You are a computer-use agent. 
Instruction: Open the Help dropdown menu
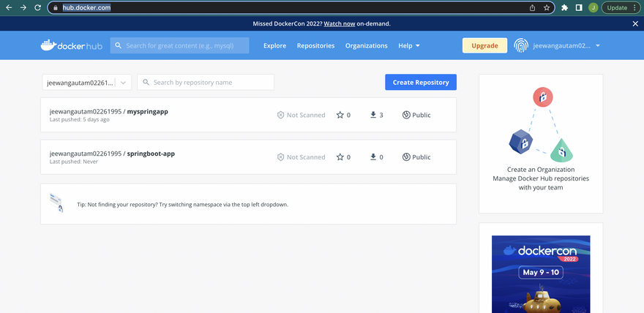pyautogui.click(x=408, y=45)
